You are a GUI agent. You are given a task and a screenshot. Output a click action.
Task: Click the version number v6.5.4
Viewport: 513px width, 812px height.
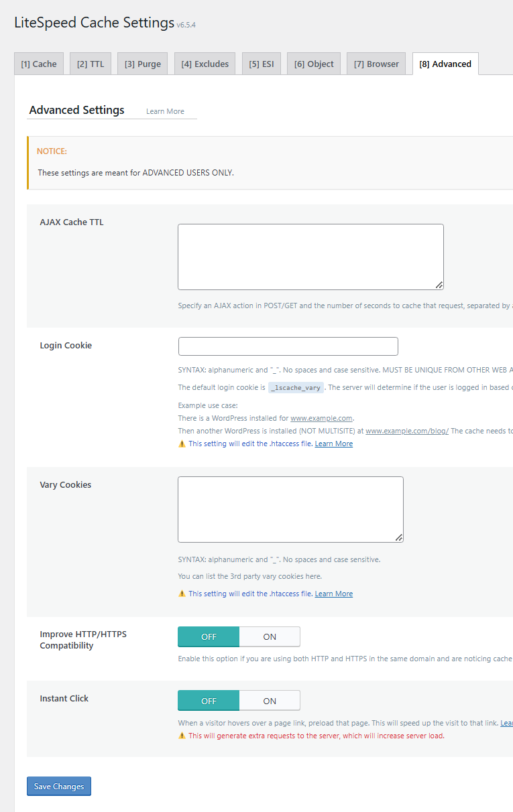point(186,25)
